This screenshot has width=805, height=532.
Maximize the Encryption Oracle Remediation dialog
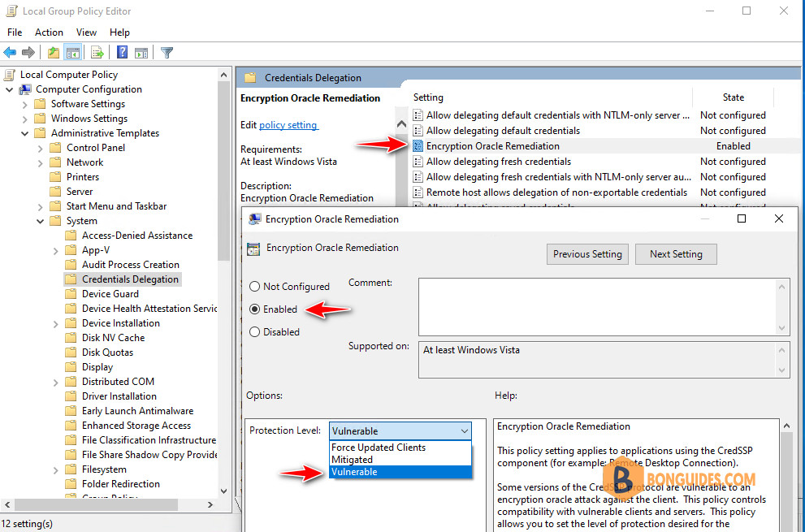coord(742,218)
